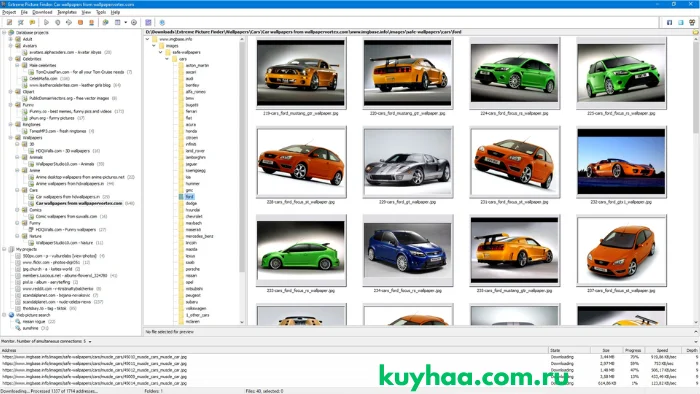Click the round settings icon in toolbar

(x=134, y=22)
